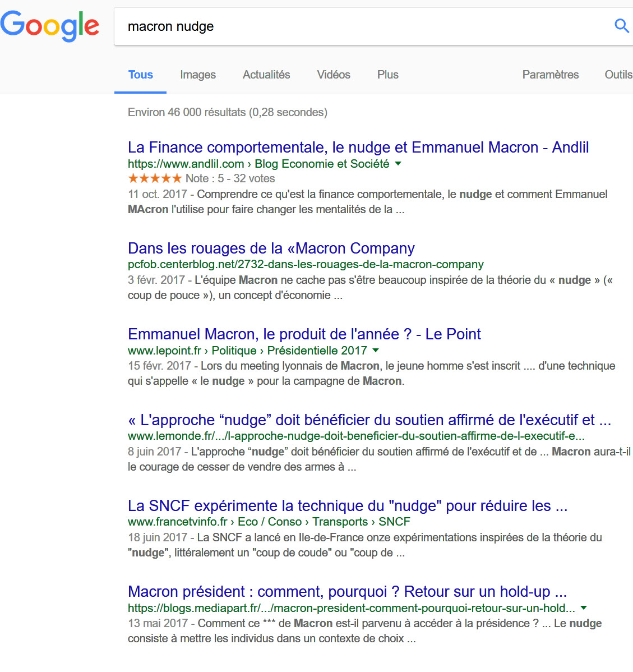Image resolution: width=633 pixels, height=672 pixels.
Task: Open the Actualités tab
Action: coord(266,75)
